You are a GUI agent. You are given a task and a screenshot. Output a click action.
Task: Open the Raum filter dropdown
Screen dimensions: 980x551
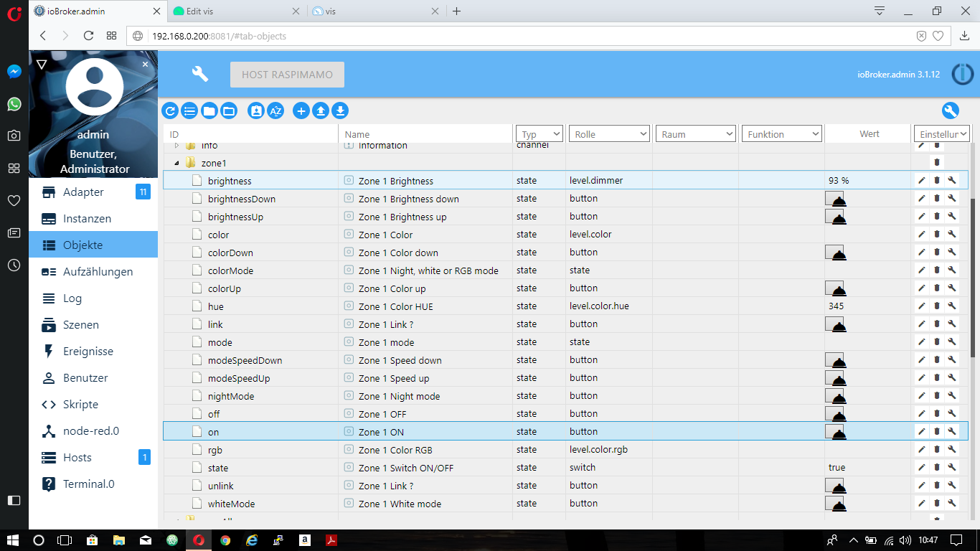point(696,133)
